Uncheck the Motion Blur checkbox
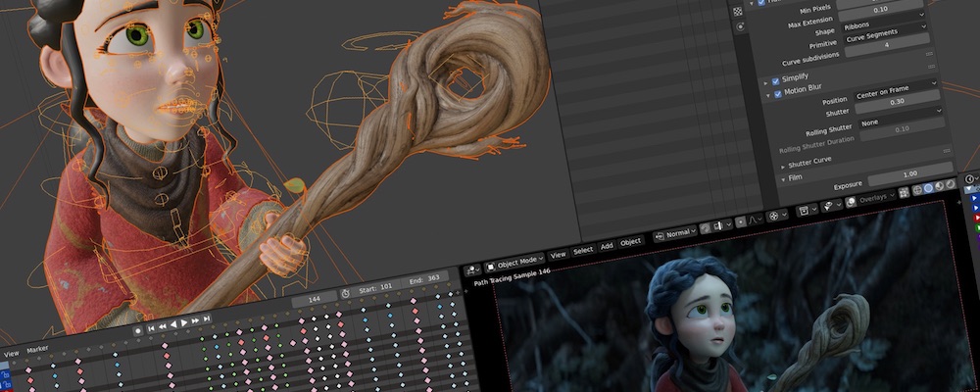The height and width of the screenshot is (392, 980). tap(778, 94)
